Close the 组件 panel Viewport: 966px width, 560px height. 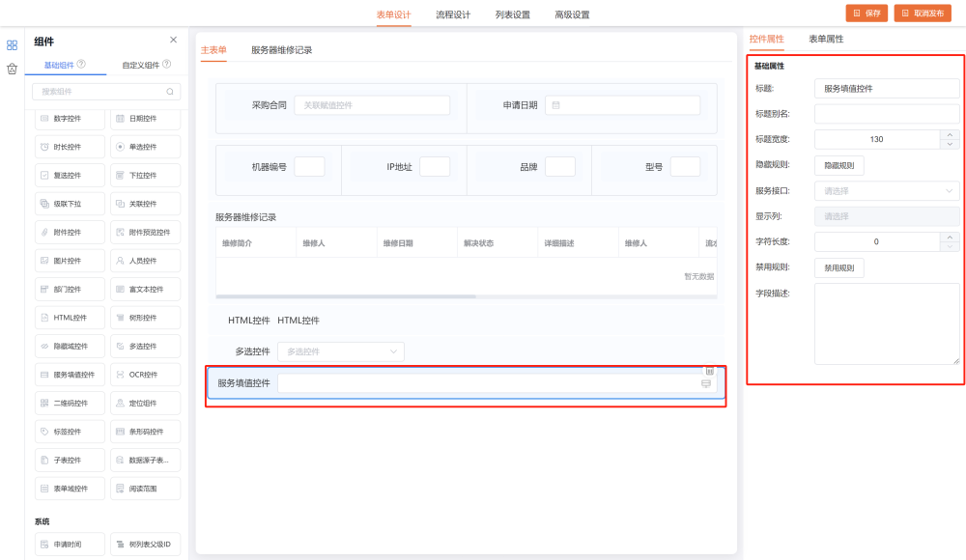tap(174, 40)
